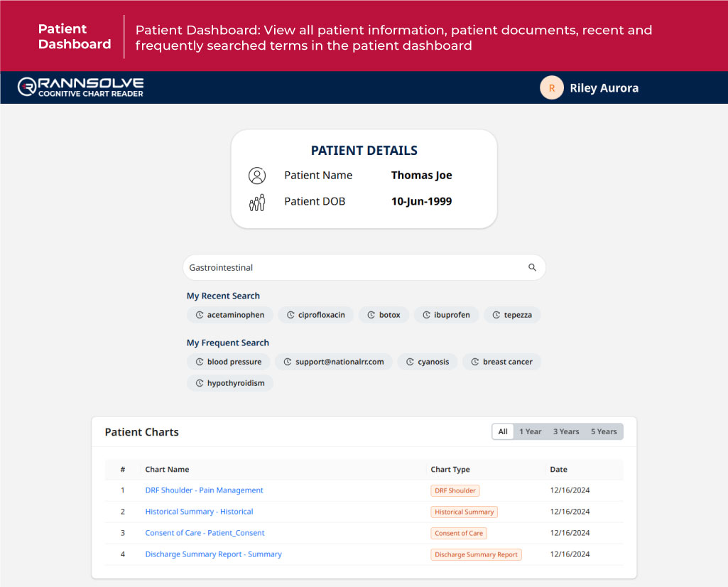Filter charts to 3 Years

point(566,431)
